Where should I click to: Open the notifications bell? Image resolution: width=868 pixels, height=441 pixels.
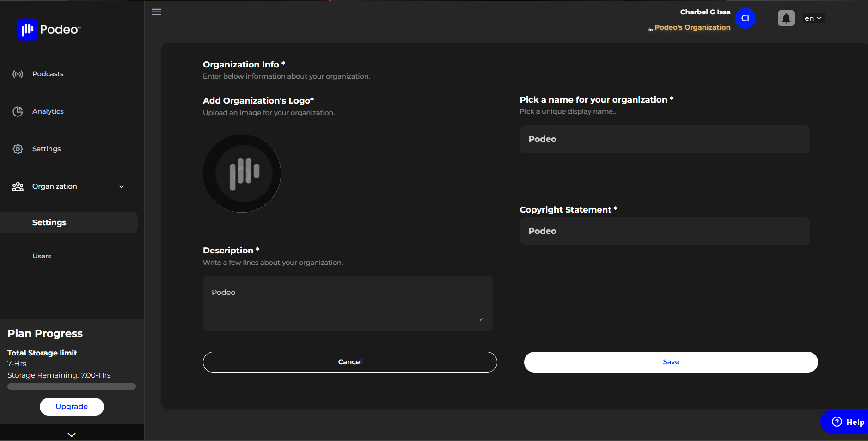pos(786,18)
